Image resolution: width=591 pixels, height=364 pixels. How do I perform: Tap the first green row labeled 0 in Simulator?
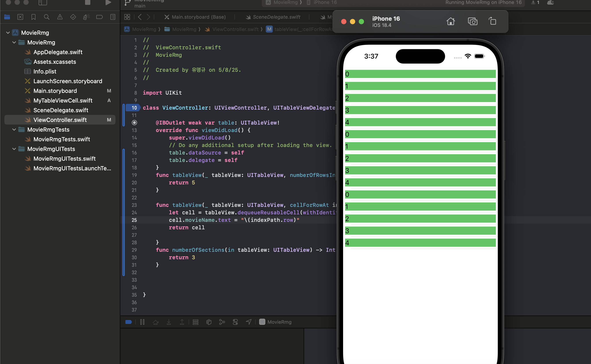pos(420,74)
